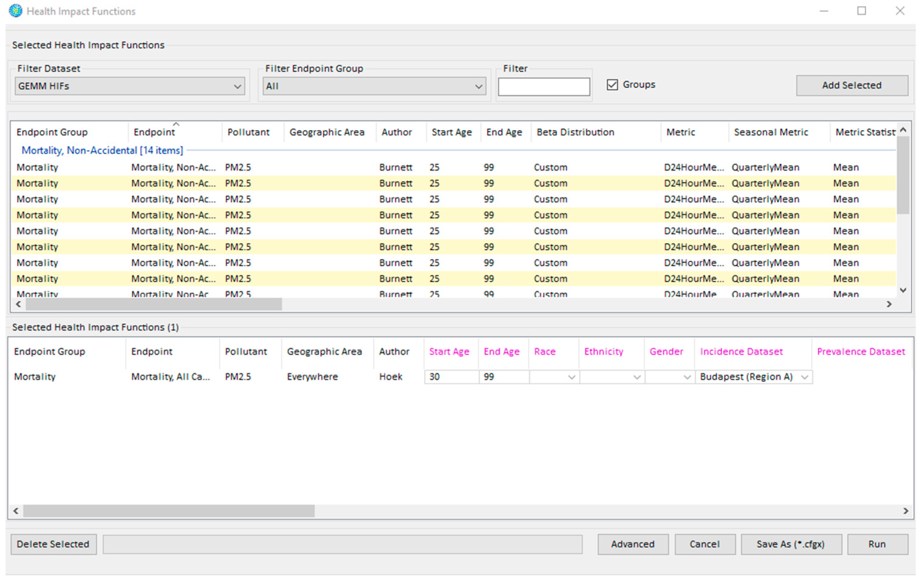Click the up arrow of upper list scrollbar
The height and width of the screenshot is (584, 924).
point(903,130)
